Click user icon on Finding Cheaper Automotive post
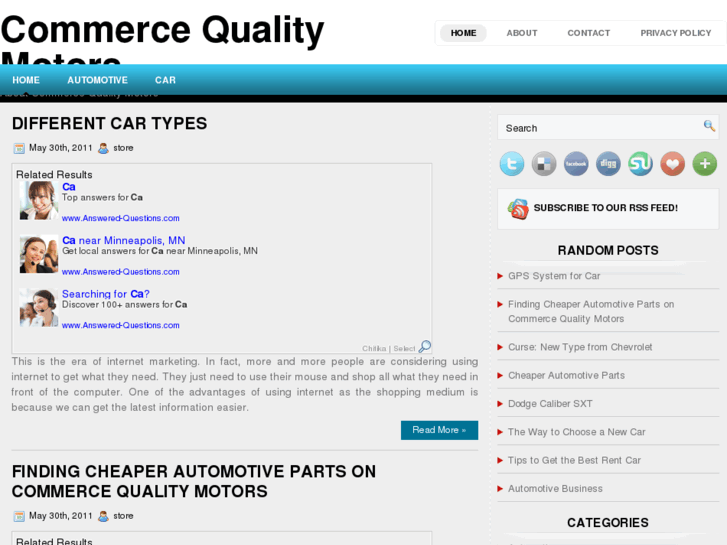 point(103,516)
